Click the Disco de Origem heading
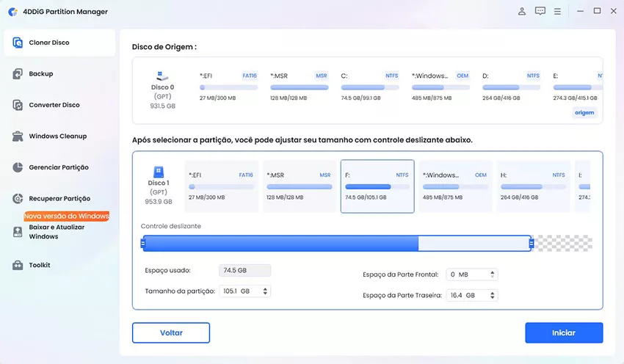The height and width of the screenshot is (364, 624). pyautogui.click(x=164, y=47)
